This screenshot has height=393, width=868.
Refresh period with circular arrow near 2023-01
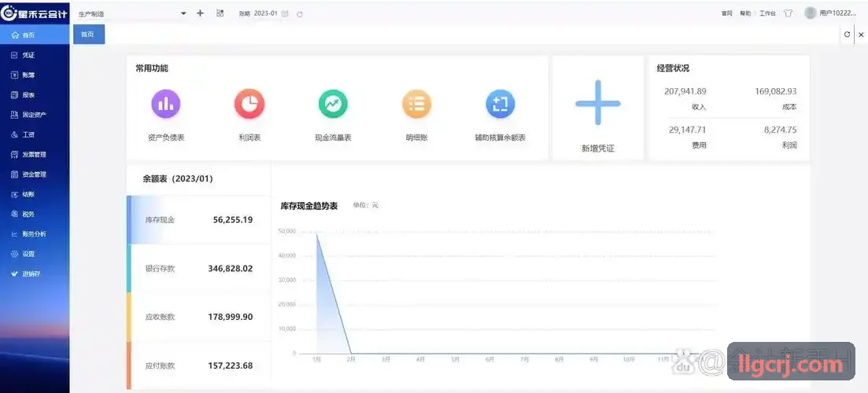click(x=300, y=14)
